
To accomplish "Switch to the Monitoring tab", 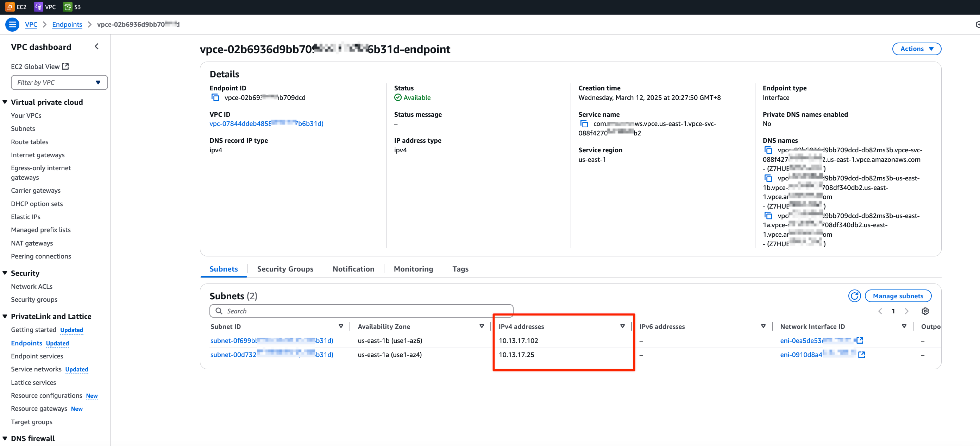I will 413,269.
